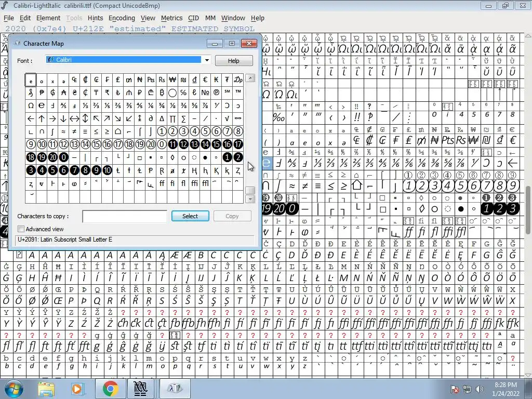Choose the partial differential ∂ in Character Map

(151, 118)
